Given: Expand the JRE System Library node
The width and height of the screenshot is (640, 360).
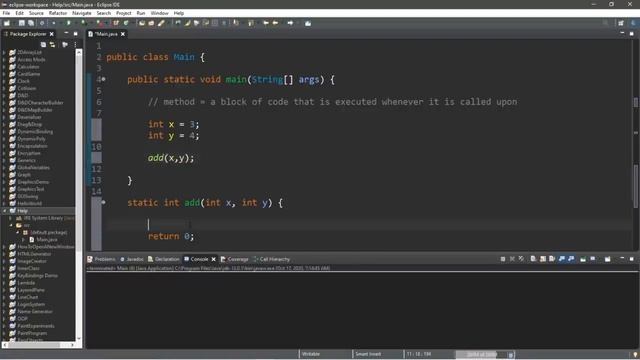Looking at the screenshot, I should tap(11, 218).
